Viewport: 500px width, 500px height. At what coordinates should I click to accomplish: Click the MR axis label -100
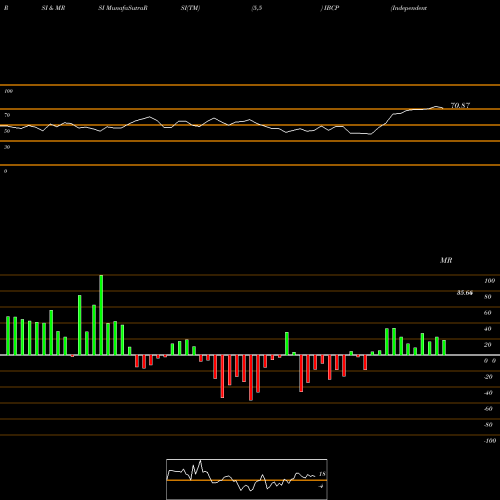coord(490,441)
